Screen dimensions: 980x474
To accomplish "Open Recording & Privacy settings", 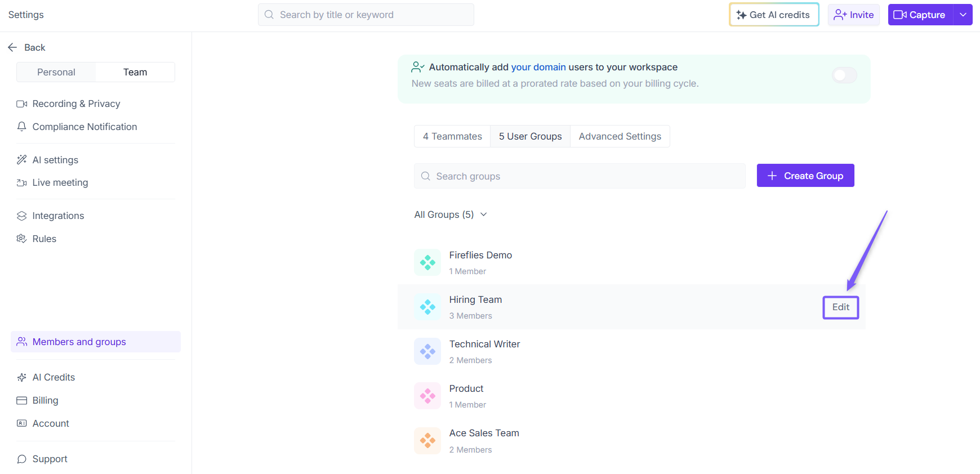I will (76, 104).
